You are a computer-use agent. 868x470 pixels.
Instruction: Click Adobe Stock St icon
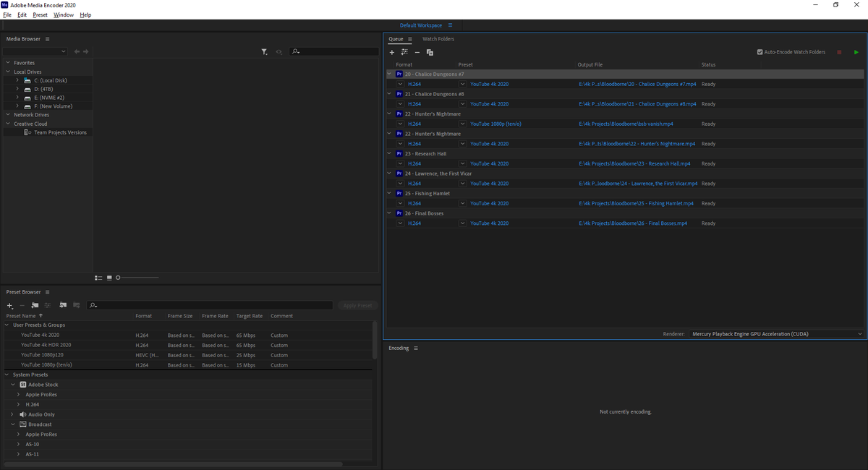(22, 385)
